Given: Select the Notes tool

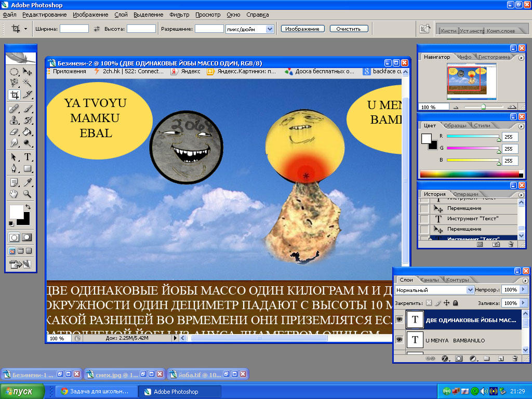Looking at the screenshot, I should 14,182.
